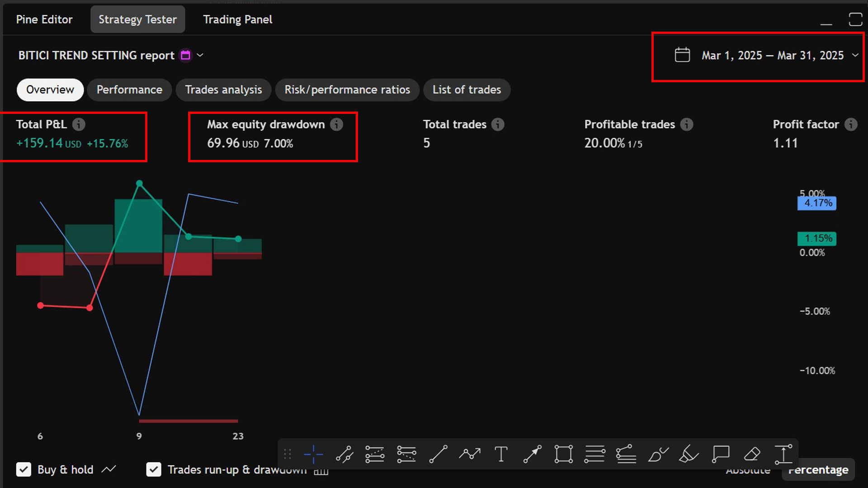Click the Total P&L info icon
The width and height of the screenshot is (868, 488).
pos(79,124)
